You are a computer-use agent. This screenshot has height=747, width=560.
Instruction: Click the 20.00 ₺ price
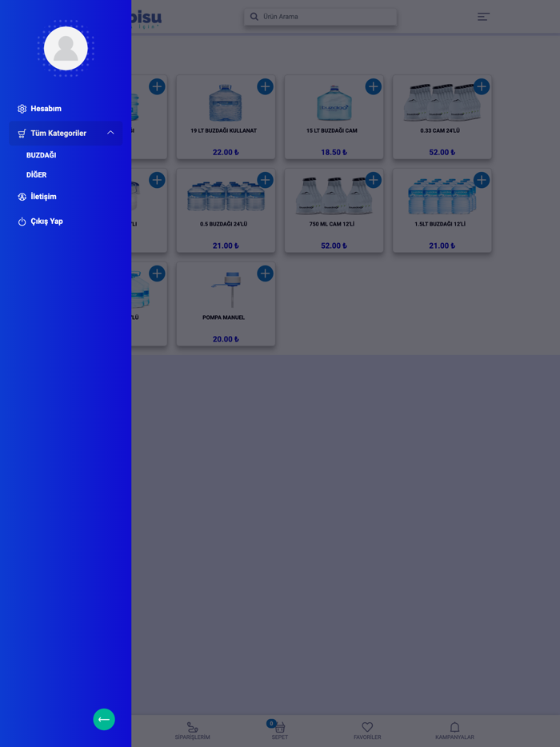[x=226, y=339]
